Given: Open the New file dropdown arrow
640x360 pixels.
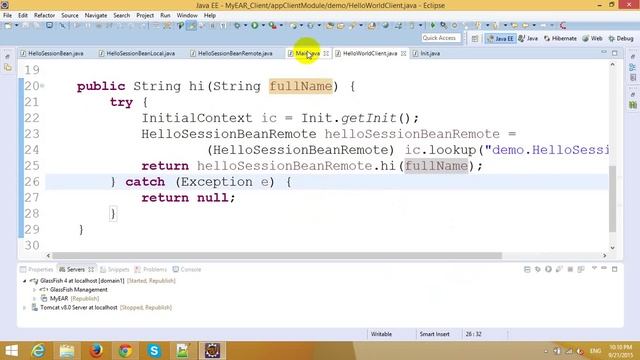Looking at the screenshot, I should 17,26.
